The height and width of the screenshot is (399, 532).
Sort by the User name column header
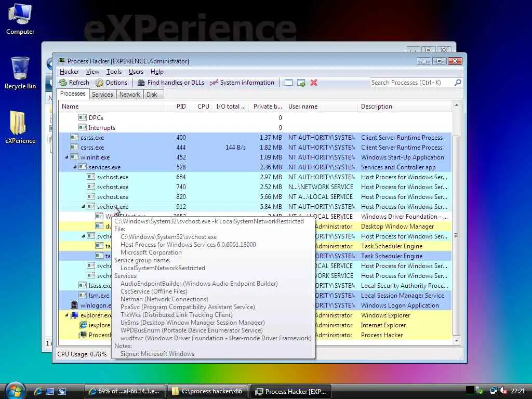(x=321, y=106)
